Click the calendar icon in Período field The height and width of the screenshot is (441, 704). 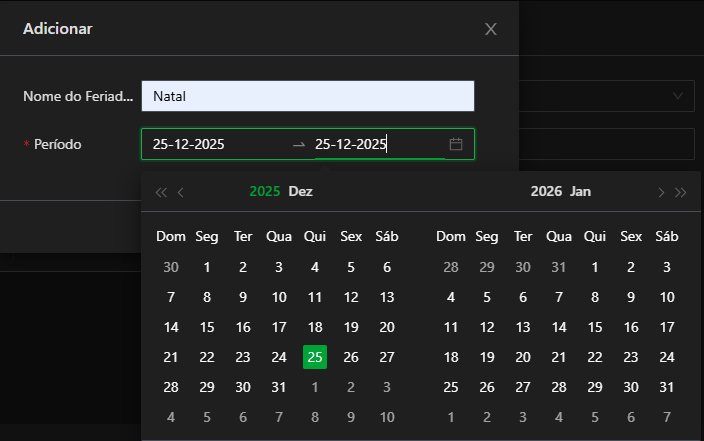(x=456, y=144)
